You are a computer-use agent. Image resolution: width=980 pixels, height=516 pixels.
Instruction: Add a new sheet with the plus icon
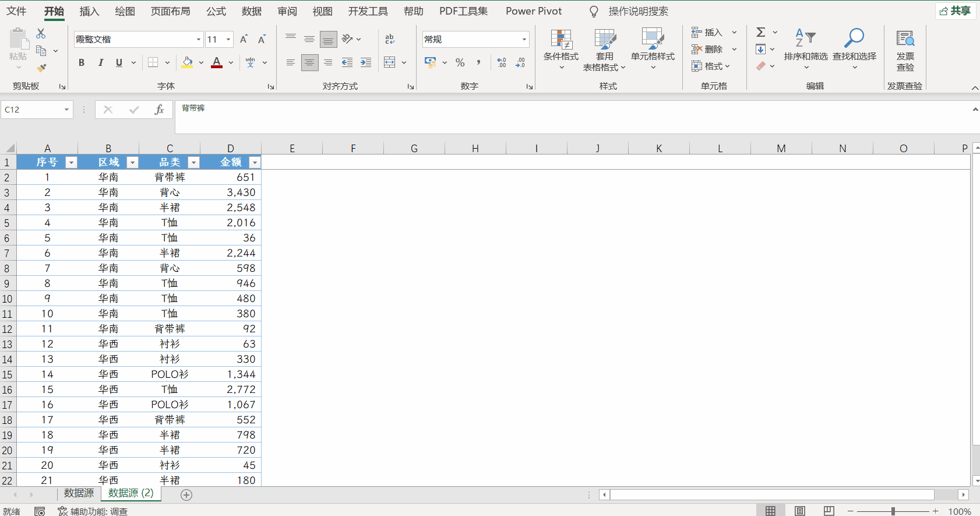[186, 495]
